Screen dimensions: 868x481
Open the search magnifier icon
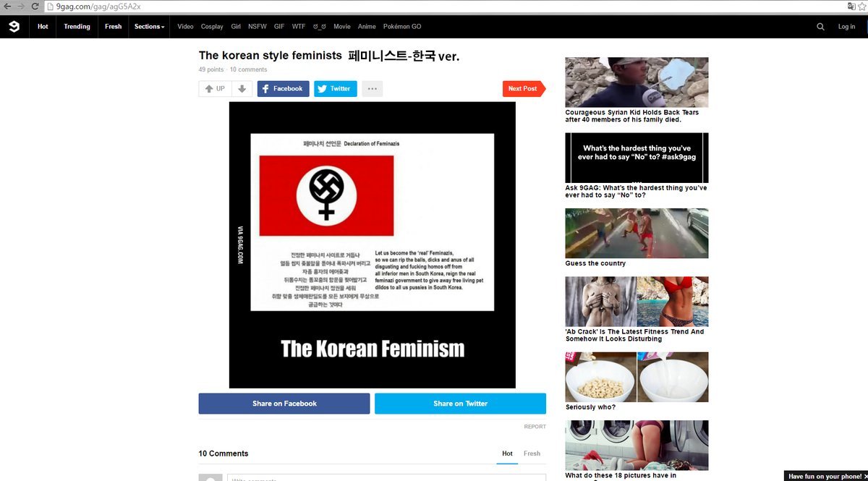tap(820, 27)
